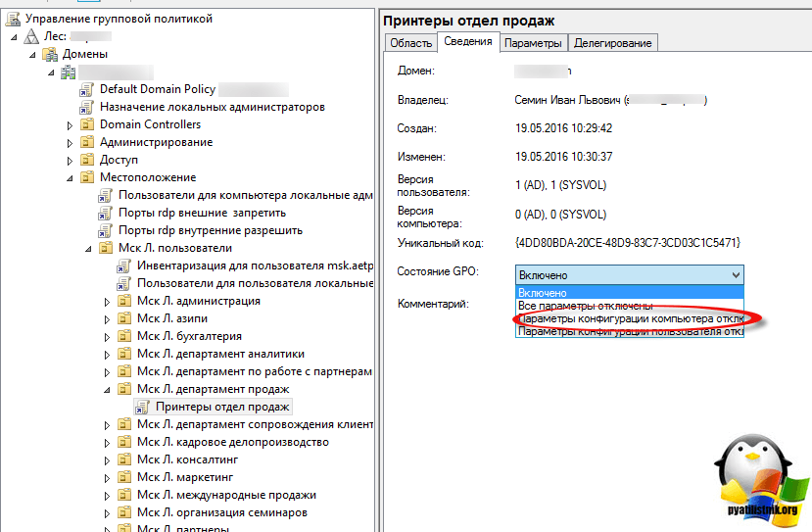Click the Домены domains container icon

pos(50,54)
